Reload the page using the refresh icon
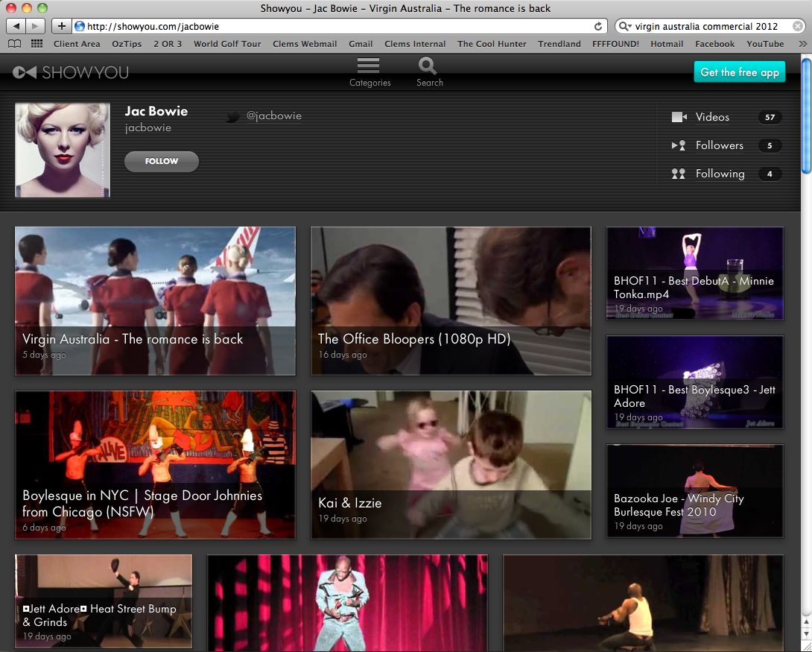 point(598,26)
